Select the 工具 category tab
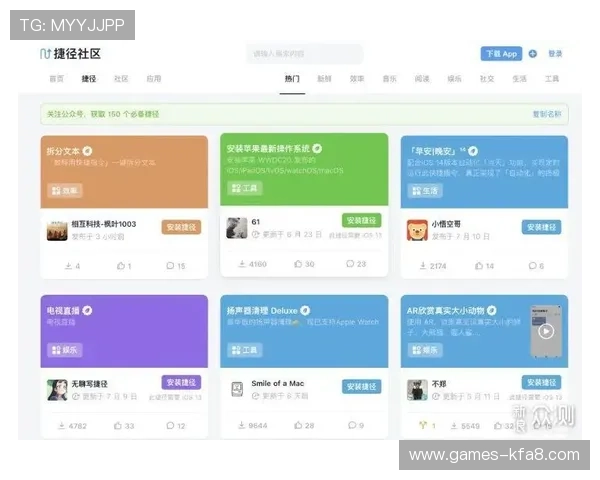The height and width of the screenshot is (480, 600). pyautogui.click(x=552, y=79)
